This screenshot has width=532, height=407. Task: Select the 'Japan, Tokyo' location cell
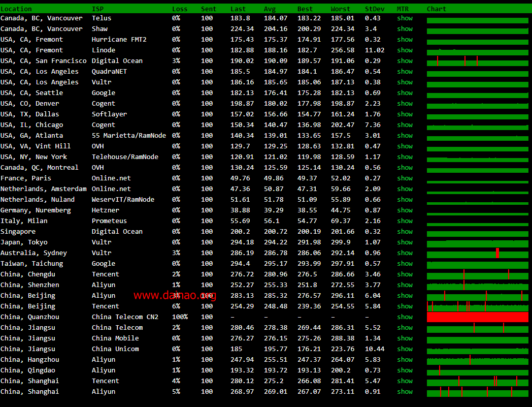click(x=24, y=242)
